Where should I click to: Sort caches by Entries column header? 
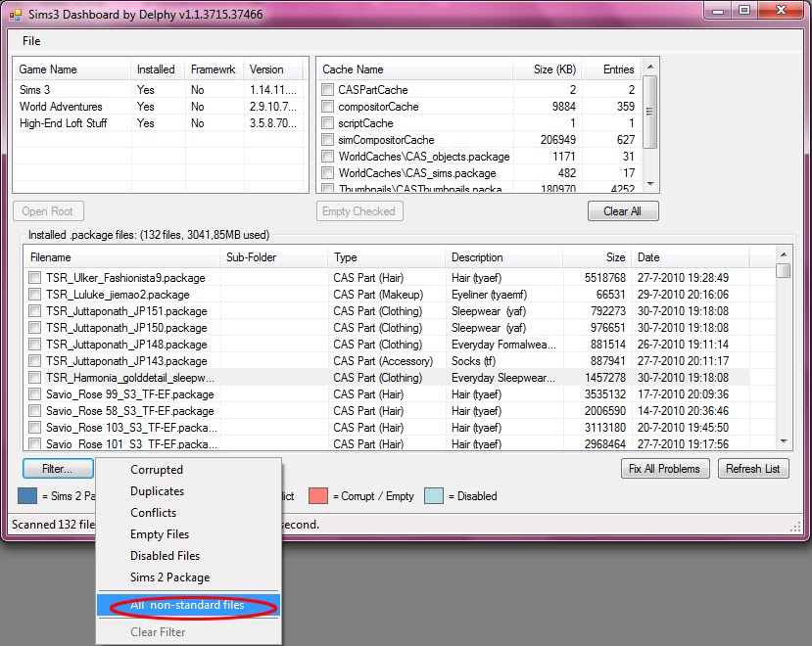point(611,69)
